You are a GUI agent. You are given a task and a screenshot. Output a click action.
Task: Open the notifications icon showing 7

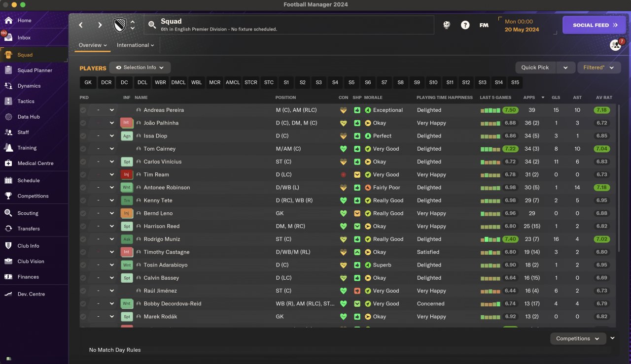pyautogui.click(x=616, y=45)
